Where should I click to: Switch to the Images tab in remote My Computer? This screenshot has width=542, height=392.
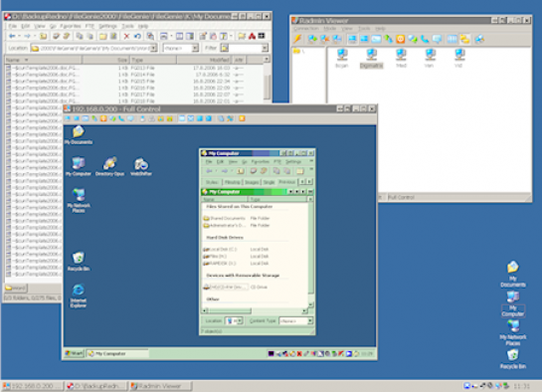pos(252,182)
